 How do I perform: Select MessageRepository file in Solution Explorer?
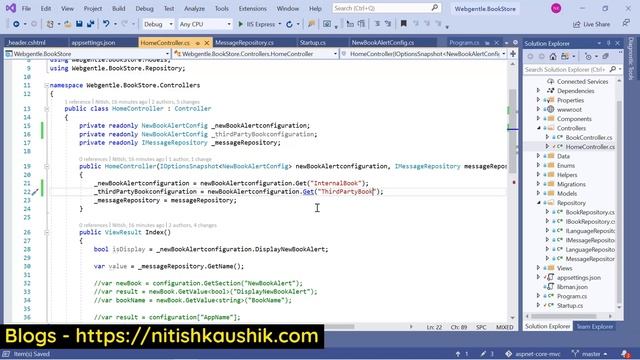pos(589,259)
